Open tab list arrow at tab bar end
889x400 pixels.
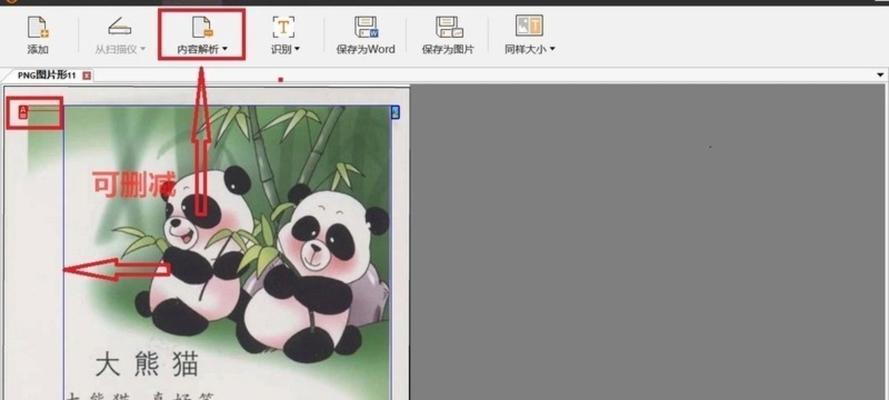click(x=880, y=75)
